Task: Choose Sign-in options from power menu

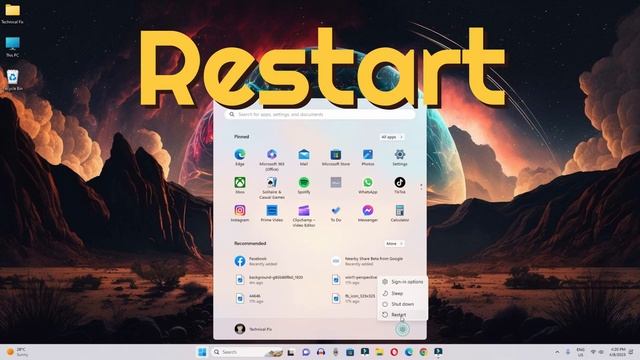Action: (x=402, y=282)
